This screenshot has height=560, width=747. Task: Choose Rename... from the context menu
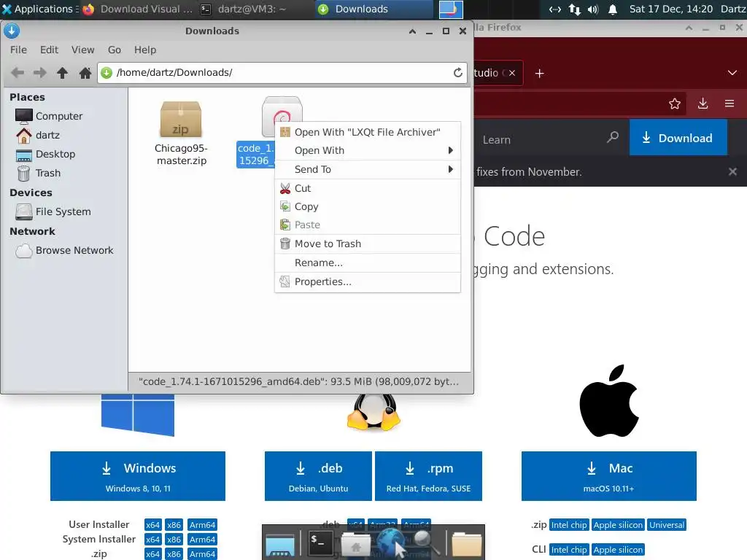coord(368,262)
